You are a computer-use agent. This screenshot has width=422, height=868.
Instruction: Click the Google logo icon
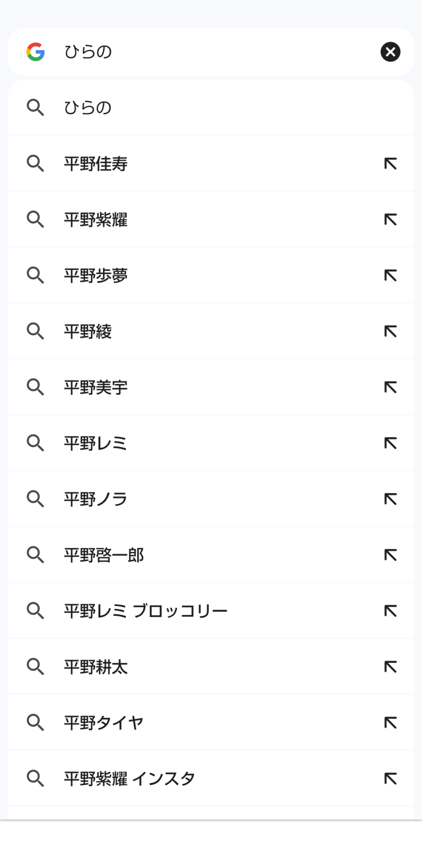(36, 52)
